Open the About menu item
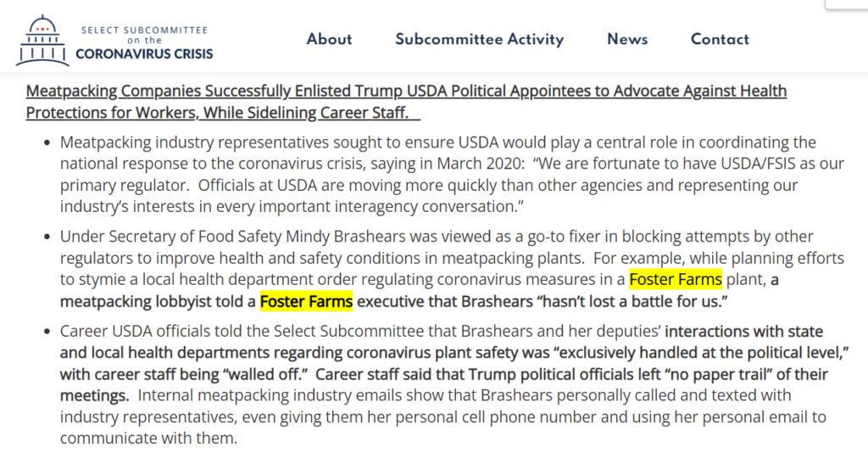Viewport: 868px width, 458px height. 329,39
